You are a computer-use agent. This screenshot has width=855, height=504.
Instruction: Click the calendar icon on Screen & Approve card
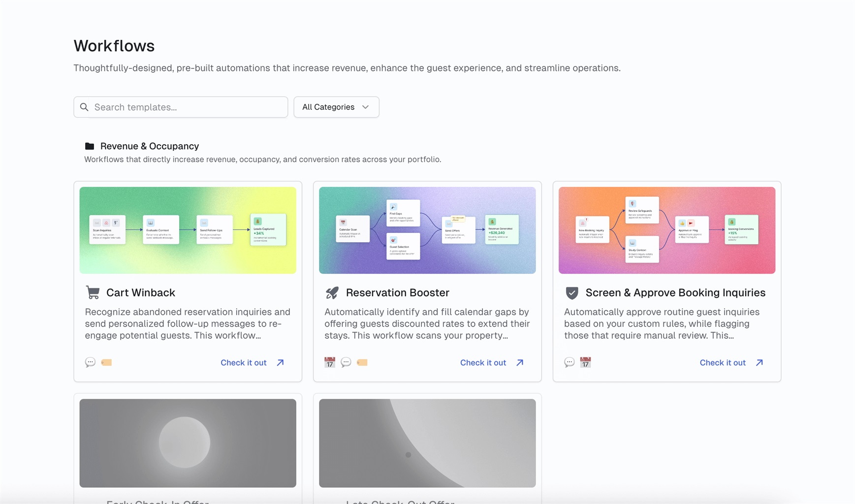585,363
